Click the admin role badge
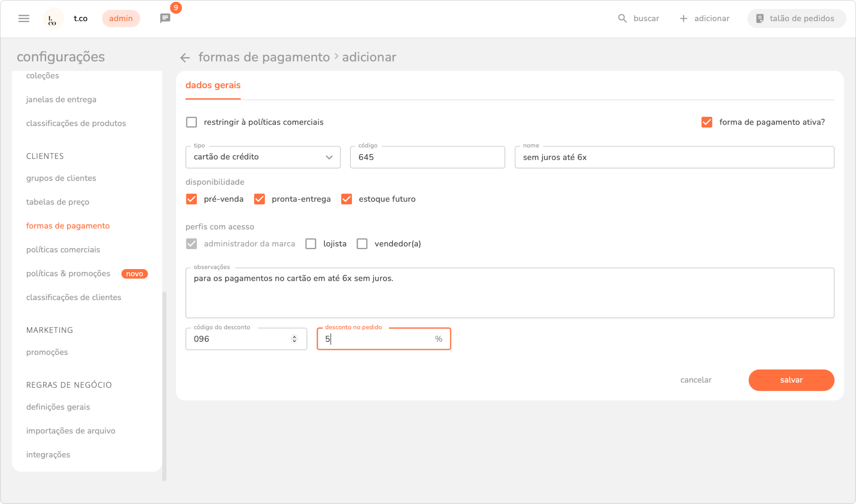 point(121,18)
